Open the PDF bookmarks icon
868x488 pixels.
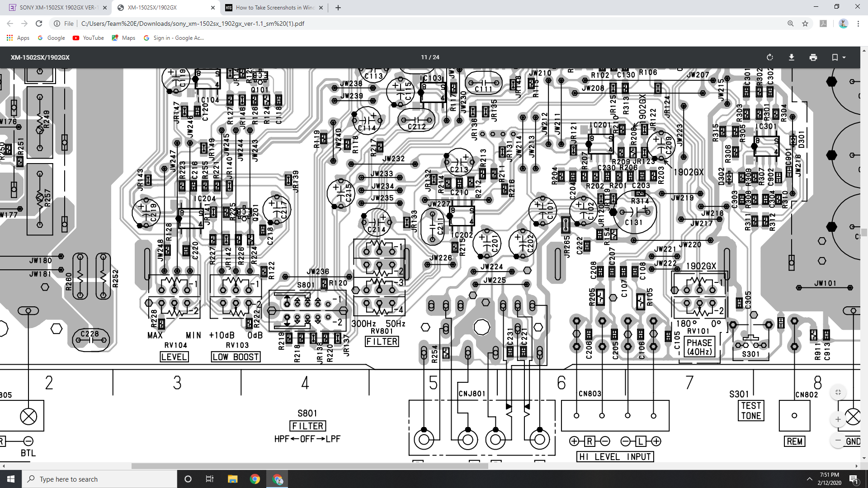point(835,57)
